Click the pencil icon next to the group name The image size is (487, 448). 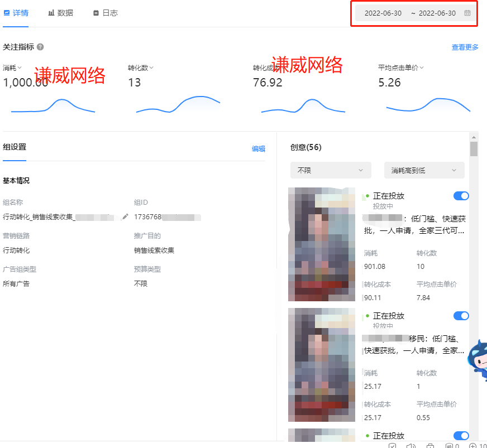point(125,216)
